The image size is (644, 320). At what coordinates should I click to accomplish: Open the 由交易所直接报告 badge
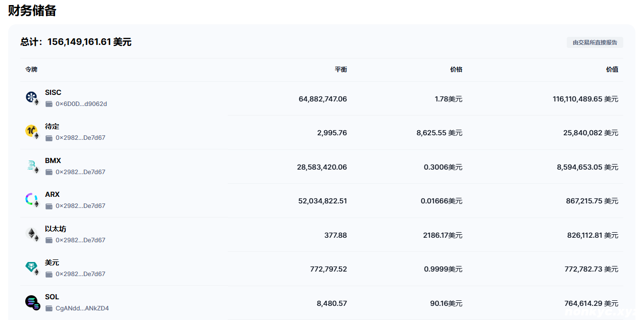(x=595, y=42)
